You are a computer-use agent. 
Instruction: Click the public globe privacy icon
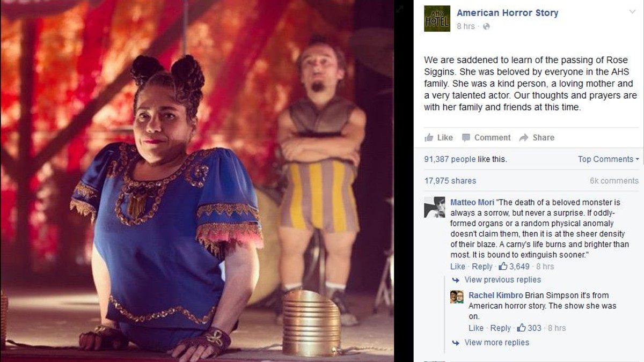(486, 26)
